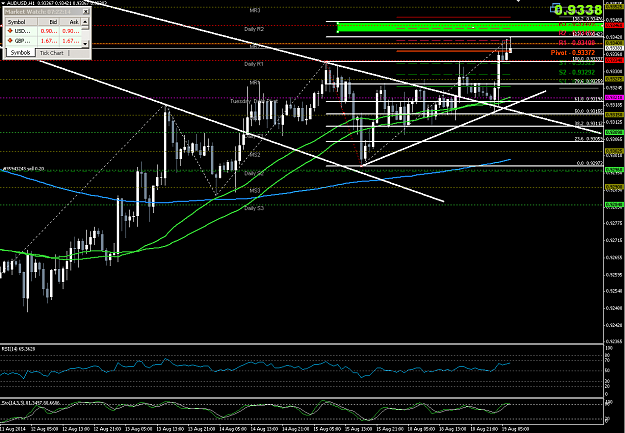The width and height of the screenshot is (625, 433).
Task: Click the 0.90 bid value for USD
Action: click(x=48, y=31)
